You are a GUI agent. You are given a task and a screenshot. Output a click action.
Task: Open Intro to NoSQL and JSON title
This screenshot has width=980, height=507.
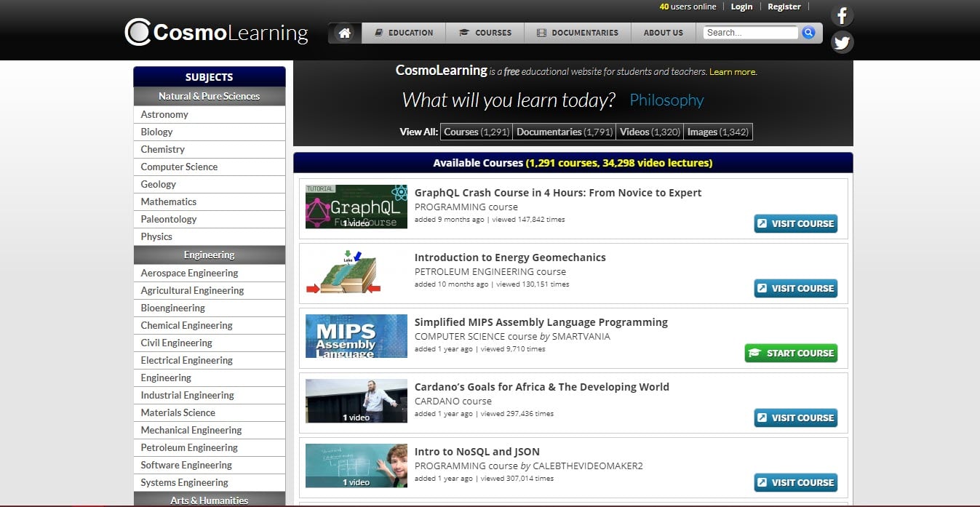[x=477, y=452]
